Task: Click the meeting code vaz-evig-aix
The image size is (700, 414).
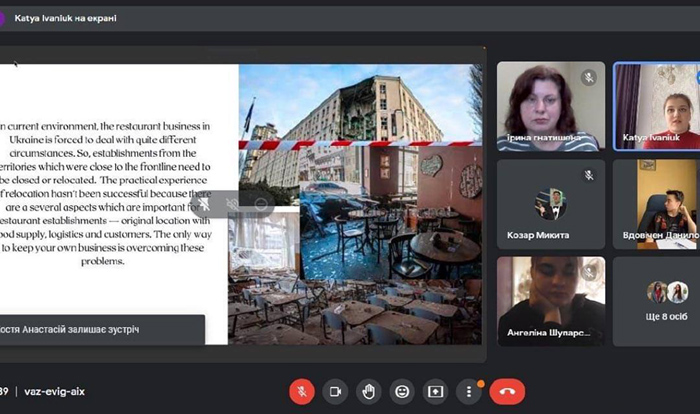Action: (x=54, y=392)
